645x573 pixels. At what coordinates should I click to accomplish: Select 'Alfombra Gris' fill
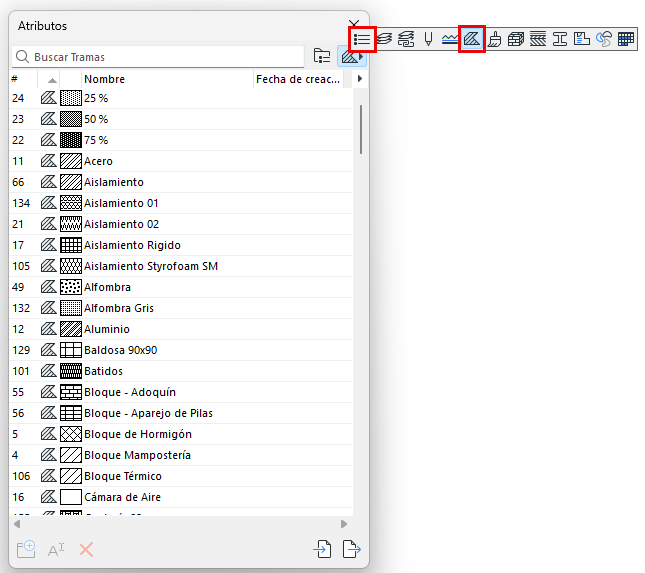pyautogui.click(x=181, y=308)
